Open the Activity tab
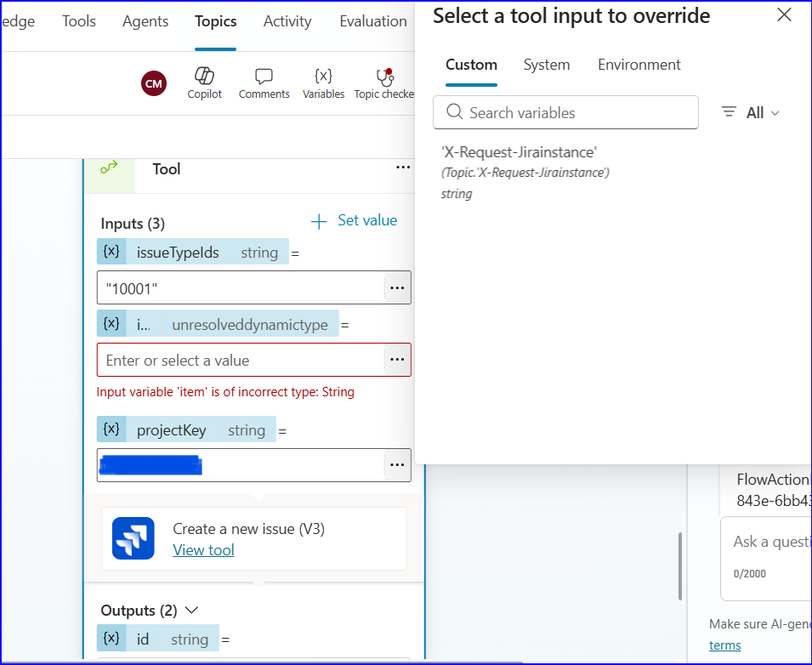This screenshot has width=812, height=665. (x=287, y=21)
